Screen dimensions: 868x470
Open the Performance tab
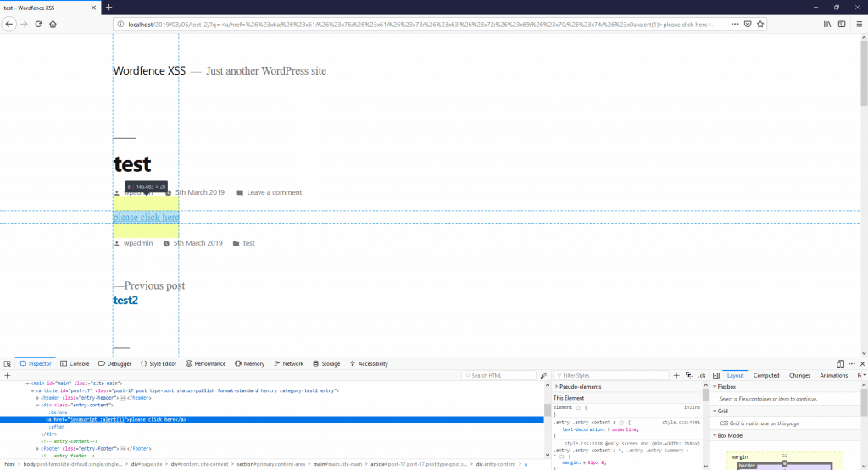coord(205,364)
